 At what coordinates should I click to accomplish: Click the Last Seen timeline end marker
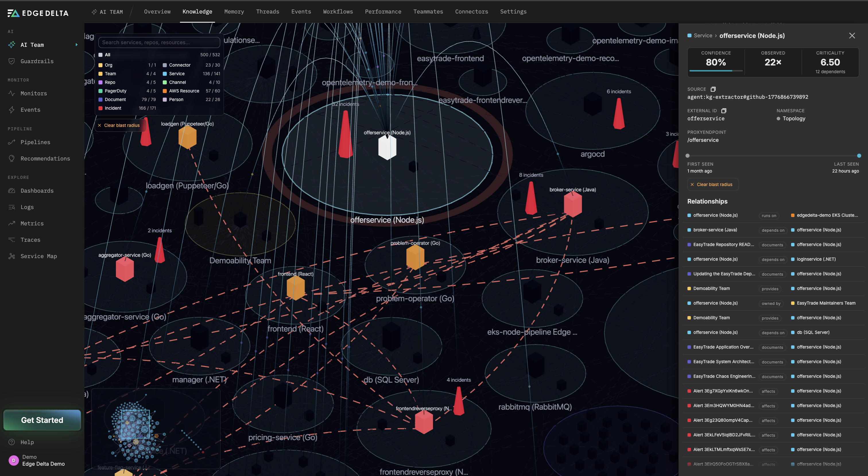coord(859,155)
